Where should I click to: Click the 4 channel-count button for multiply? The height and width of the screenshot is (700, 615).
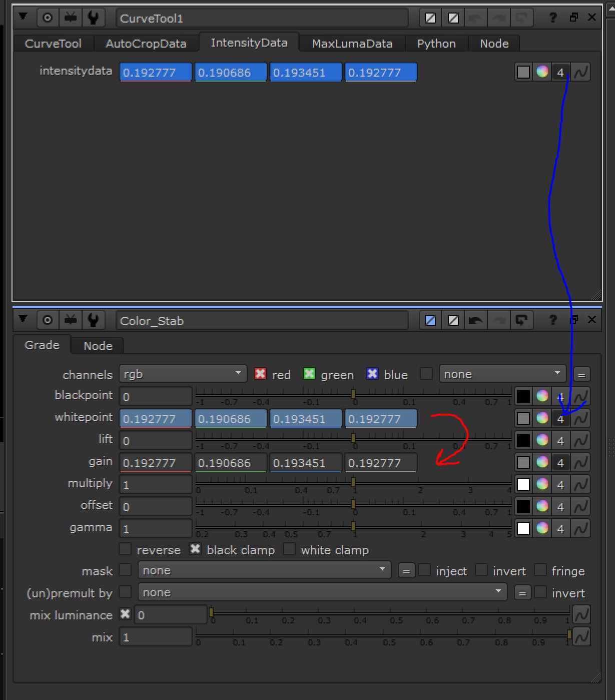(x=560, y=485)
